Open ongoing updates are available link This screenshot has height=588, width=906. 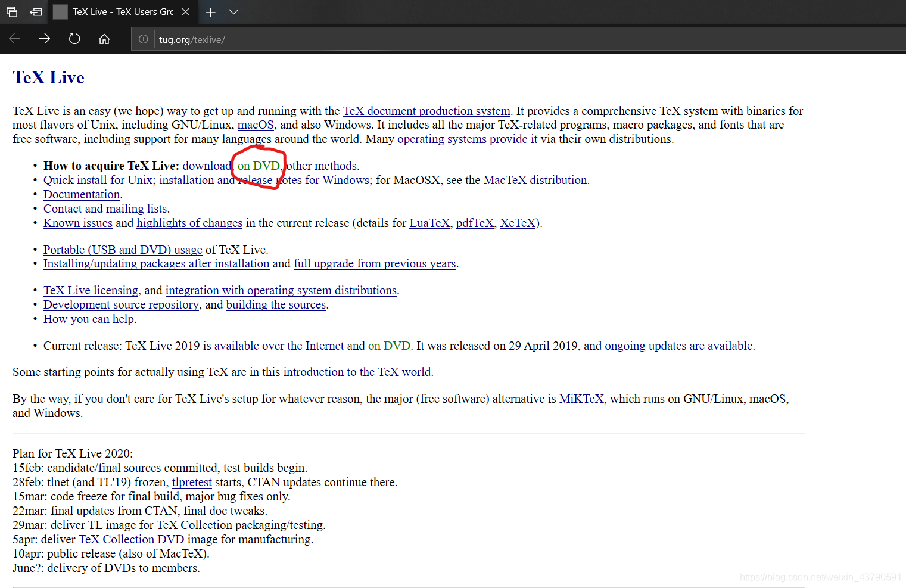coord(678,346)
